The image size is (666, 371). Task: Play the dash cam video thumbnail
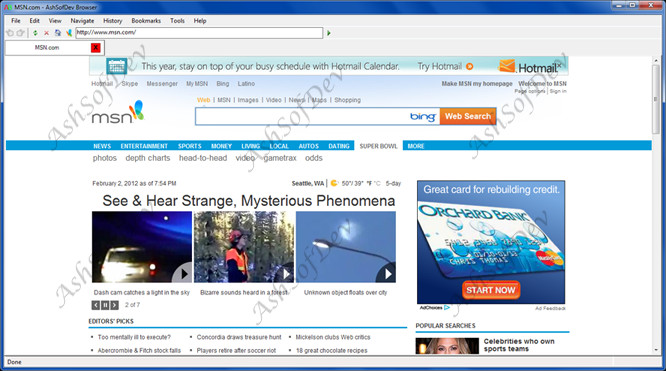coord(142,247)
